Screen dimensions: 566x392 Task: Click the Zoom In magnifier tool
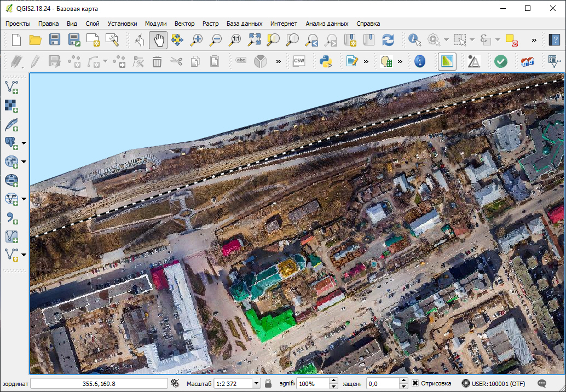coord(196,39)
